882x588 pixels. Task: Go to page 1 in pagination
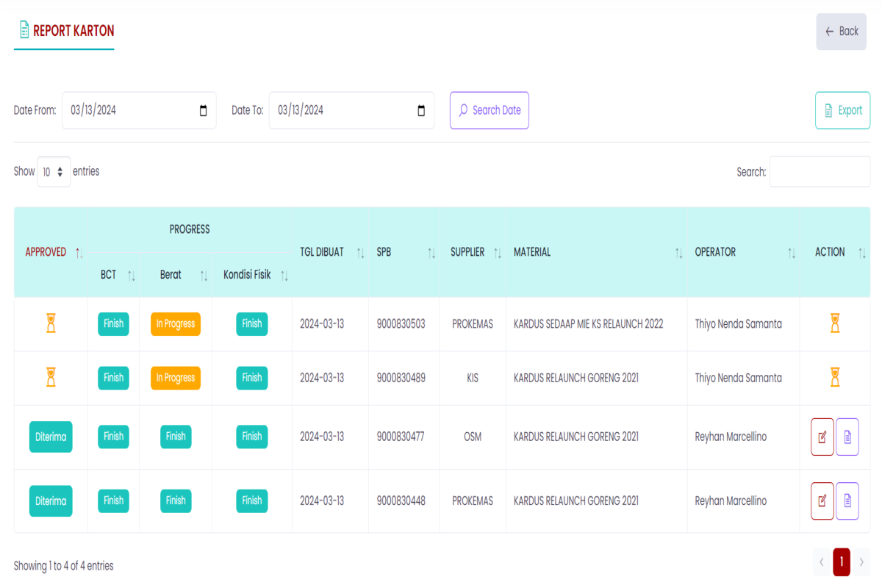842,562
